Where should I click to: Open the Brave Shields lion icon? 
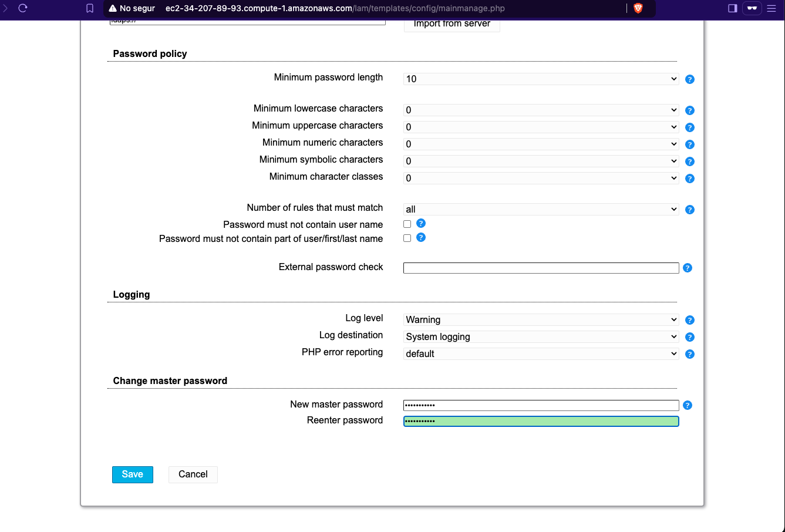click(638, 8)
